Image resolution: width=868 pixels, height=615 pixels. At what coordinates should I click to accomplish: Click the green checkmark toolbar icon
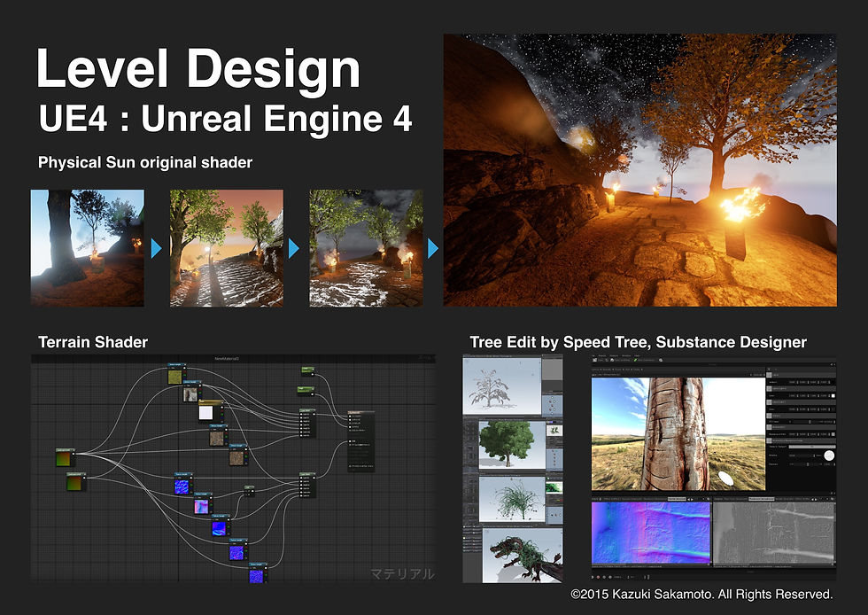(x=636, y=360)
